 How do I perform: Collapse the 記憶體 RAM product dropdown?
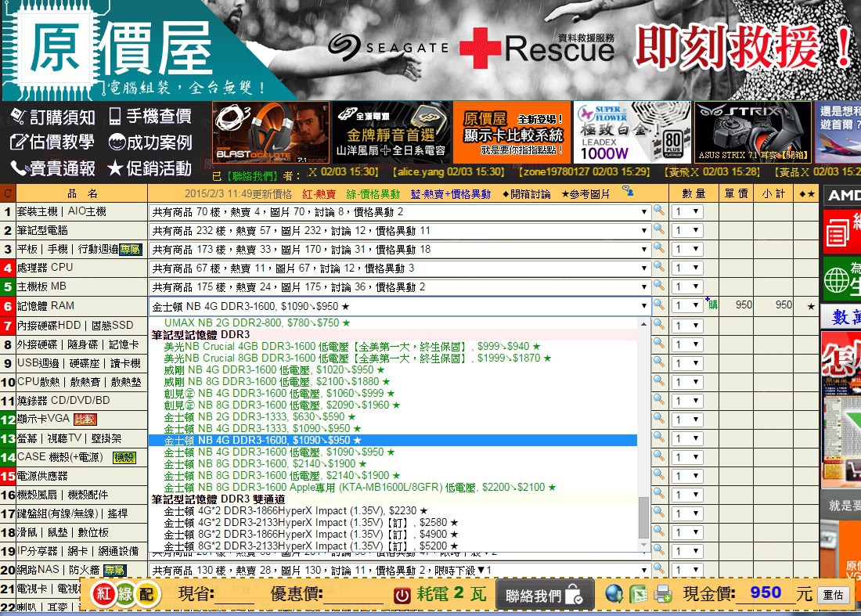click(x=399, y=306)
